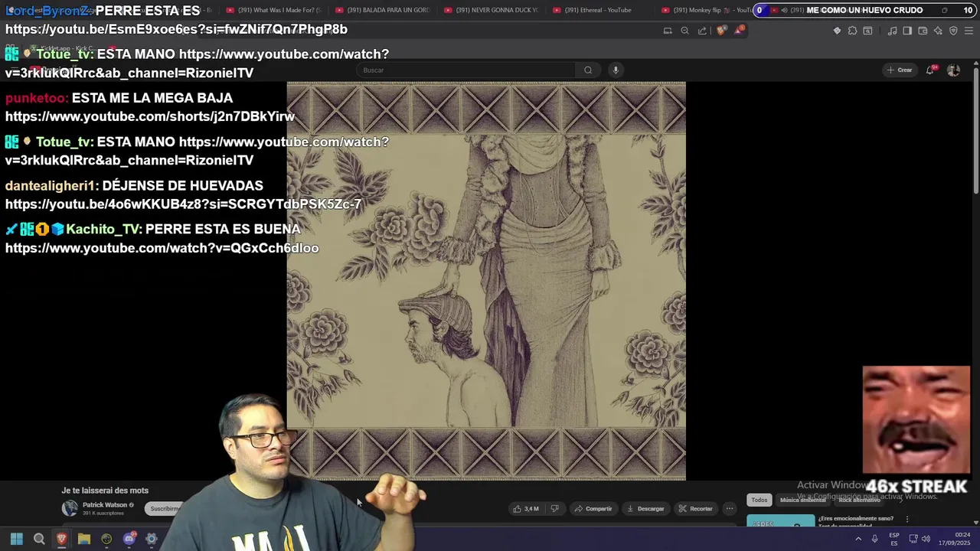Viewport: 980px width, 551px height.
Task: Open the browser hamburger menu
Action: pos(969,31)
